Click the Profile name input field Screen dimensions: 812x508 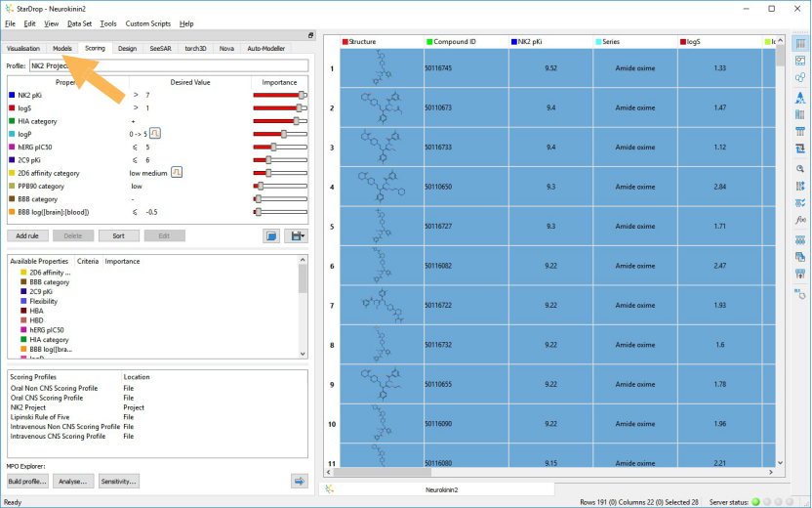[169, 65]
